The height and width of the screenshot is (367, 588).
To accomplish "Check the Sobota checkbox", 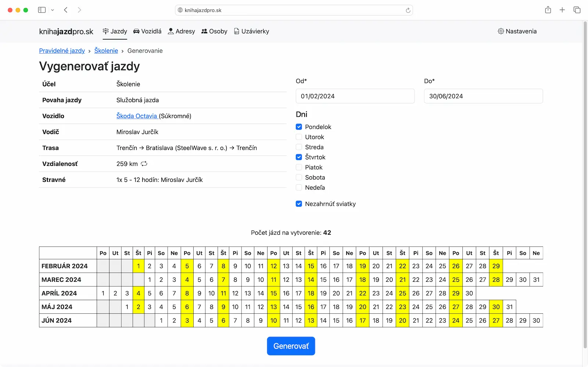I will pyautogui.click(x=299, y=177).
